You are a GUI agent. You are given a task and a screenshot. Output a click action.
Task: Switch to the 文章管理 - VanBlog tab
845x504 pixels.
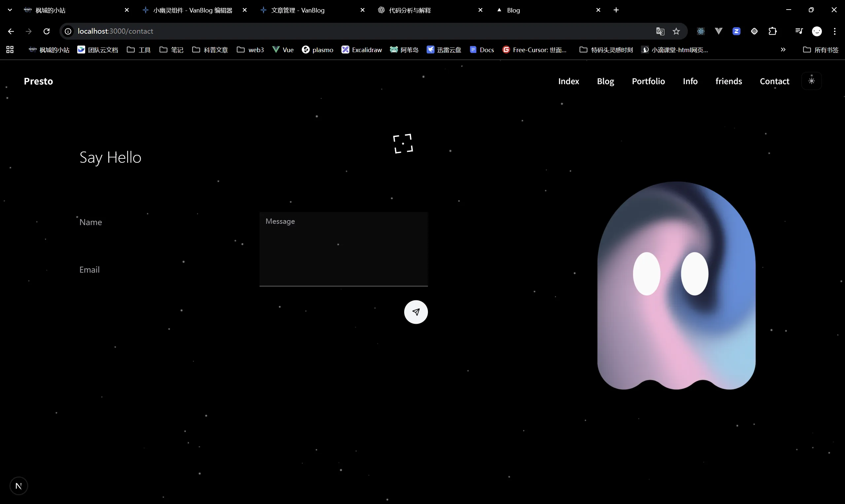coord(298,10)
